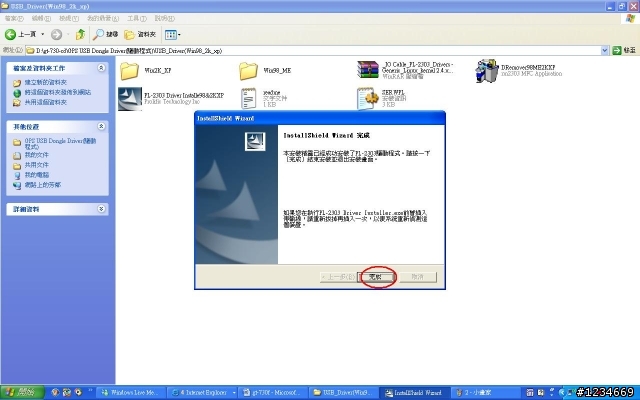Switch to InstallShield Wizard taskbar button
Viewport: 640px width, 400px height.
[x=414, y=393]
